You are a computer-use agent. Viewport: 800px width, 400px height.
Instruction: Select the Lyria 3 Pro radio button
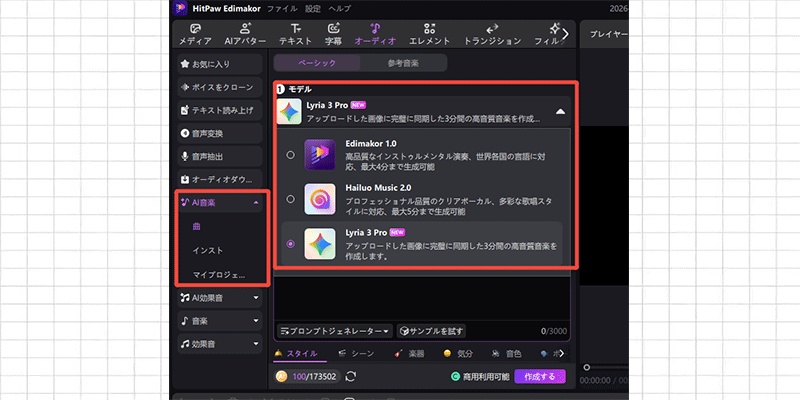tap(290, 244)
